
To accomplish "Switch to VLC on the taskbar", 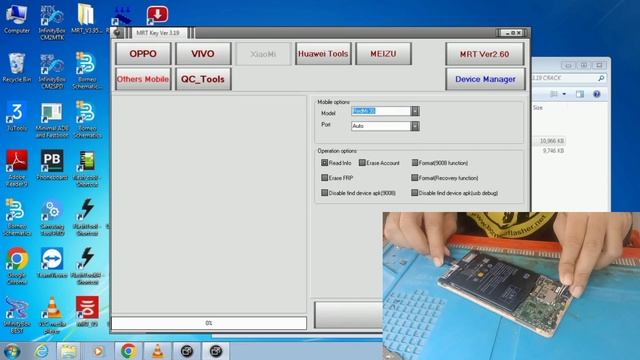I will pyautogui.click(x=158, y=351).
